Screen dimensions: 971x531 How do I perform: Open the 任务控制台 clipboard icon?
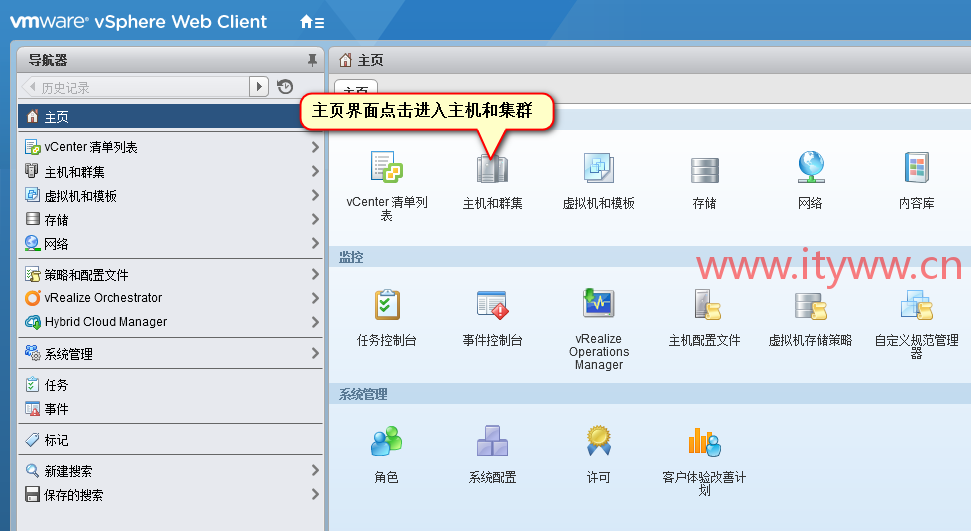(x=387, y=305)
